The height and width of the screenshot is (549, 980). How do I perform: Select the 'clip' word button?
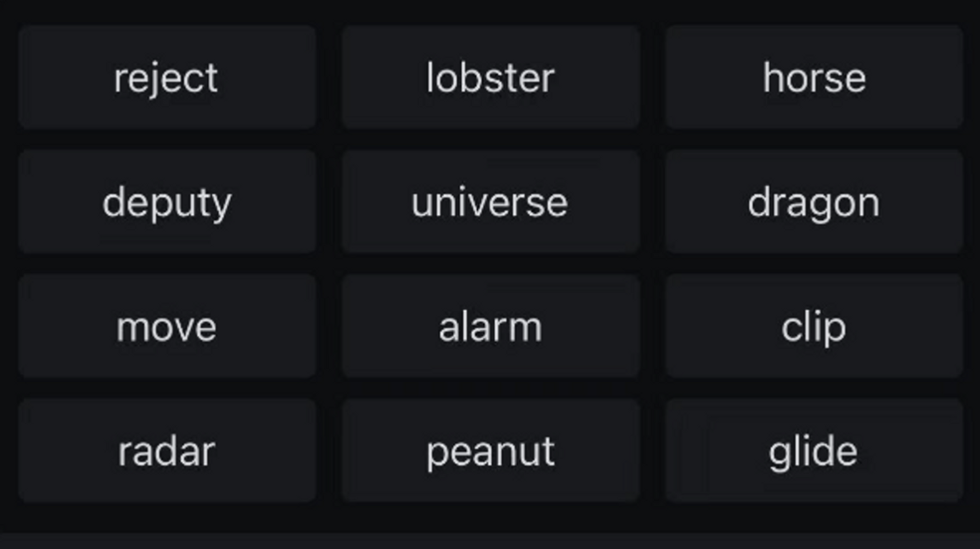[x=814, y=326]
